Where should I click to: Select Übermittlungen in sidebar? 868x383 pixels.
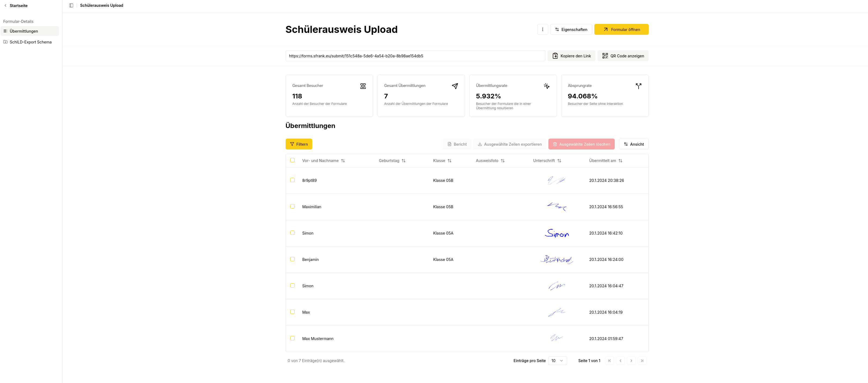coord(24,31)
